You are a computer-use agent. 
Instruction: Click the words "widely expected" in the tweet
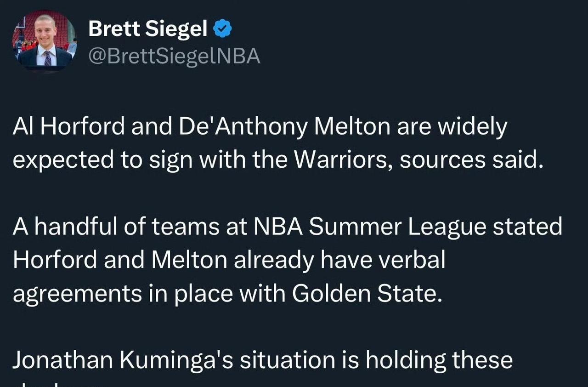coord(473,127)
